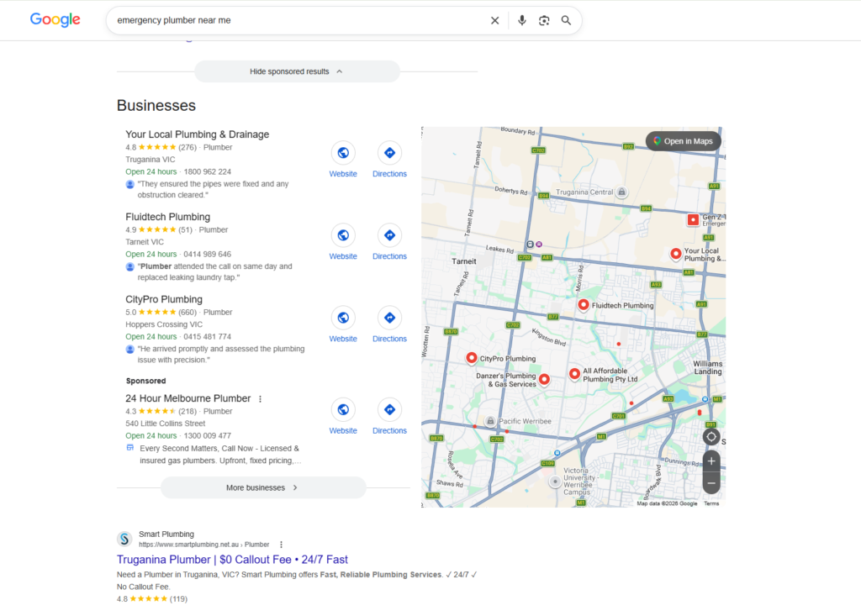861x616 pixels.
Task: Open three-dot menu next to Smart Plumbing URL
Action: pos(281,545)
